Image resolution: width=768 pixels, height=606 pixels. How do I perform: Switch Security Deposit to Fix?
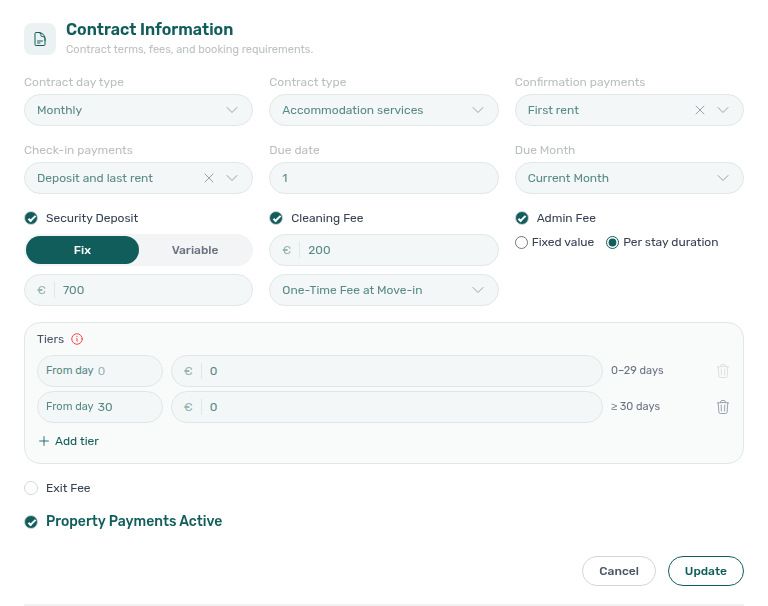point(82,250)
